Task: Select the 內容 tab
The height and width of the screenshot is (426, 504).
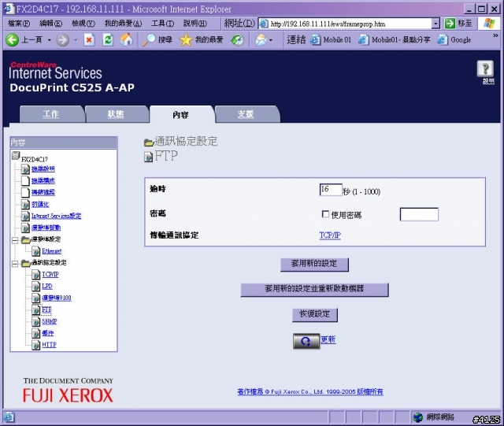Action: [x=182, y=114]
